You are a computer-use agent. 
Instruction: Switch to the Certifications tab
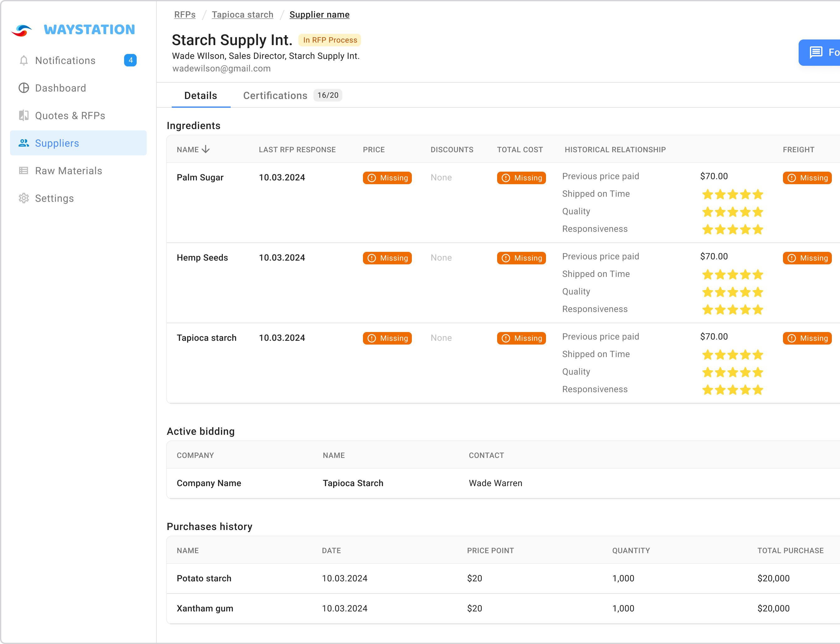click(275, 96)
